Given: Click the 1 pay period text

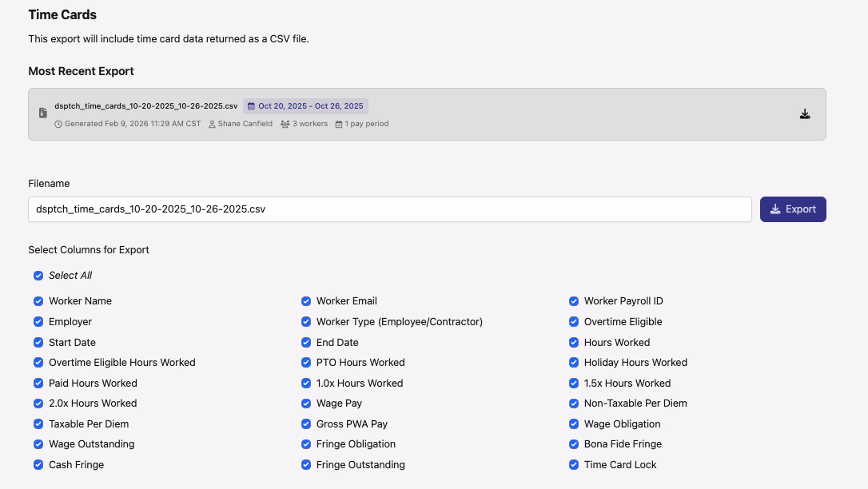Looking at the screenshot, I should coord(367,124).
